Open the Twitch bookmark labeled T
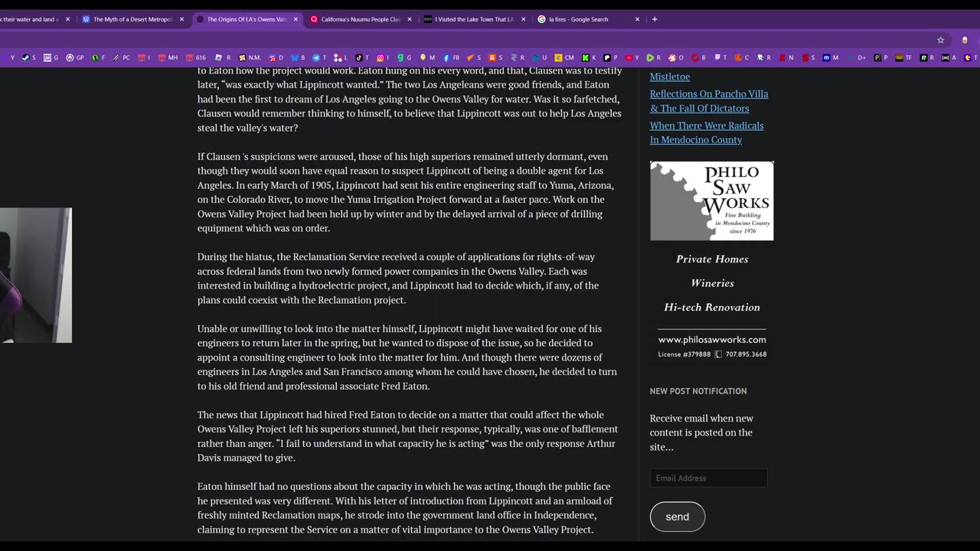The height and width of the screenshot is (551, 980). click(x=720, y=57)
